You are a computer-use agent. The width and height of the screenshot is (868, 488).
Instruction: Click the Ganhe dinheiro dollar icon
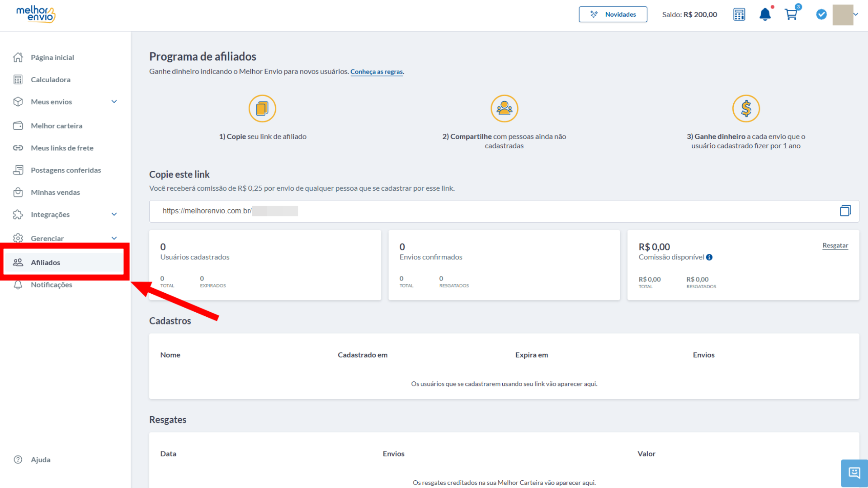point(746,108)
